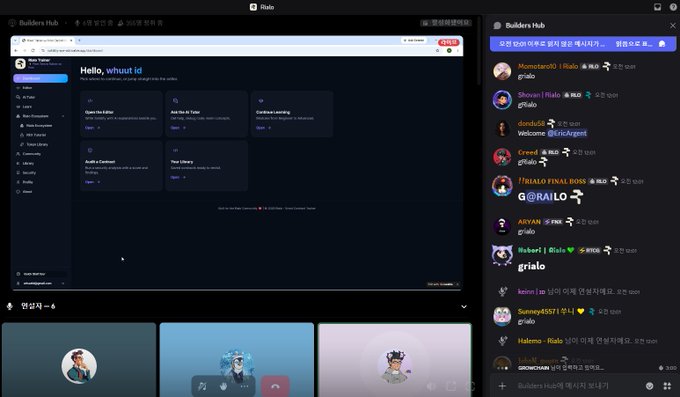Viewport: 680px width, 397px height.
Task: Close the Builders Hub chat panel
Action: tap(673, 26)
